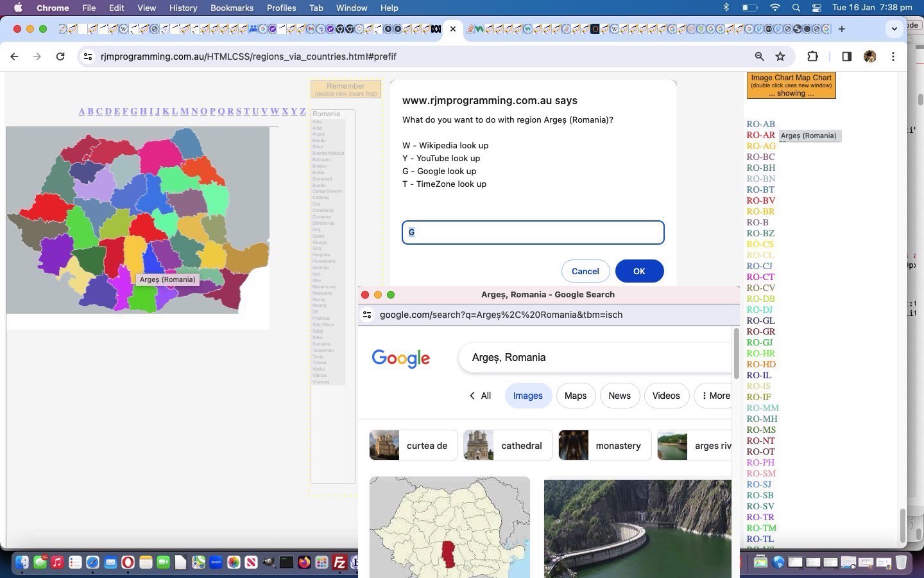Open Spotlight search in the menu bar

point(796,8)
